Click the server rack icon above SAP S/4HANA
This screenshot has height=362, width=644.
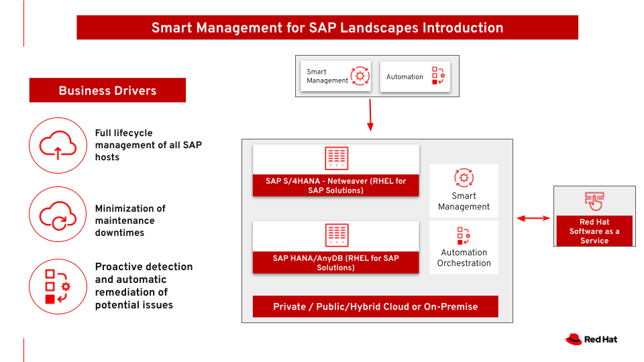click(336, 158)
